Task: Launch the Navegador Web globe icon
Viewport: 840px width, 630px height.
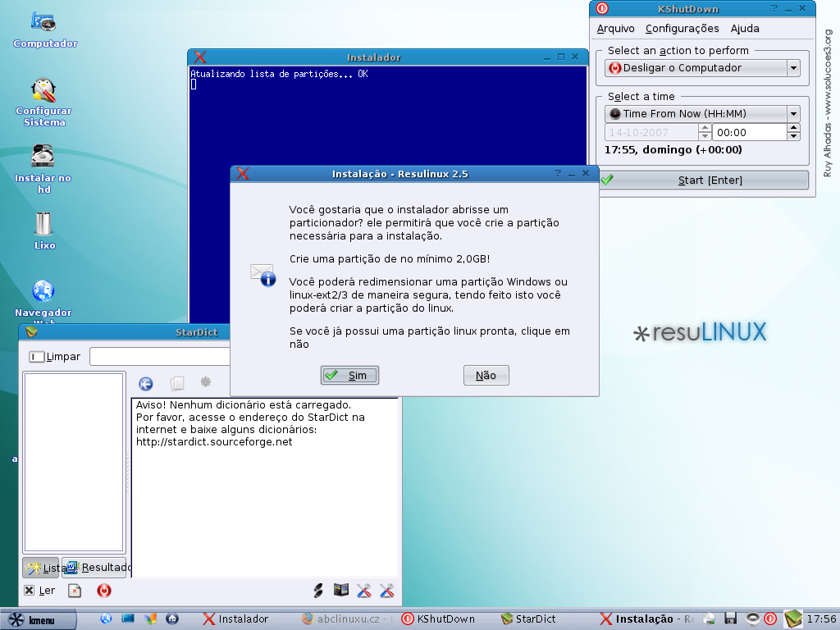Action: (x=43, y=291)
